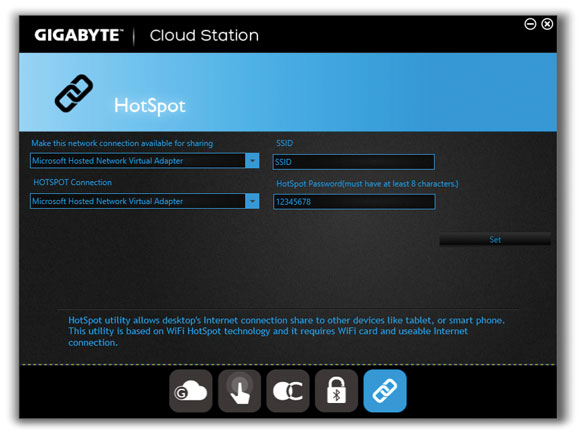Viewport: 580px width, 433px height.
Task: Open the HOTSPOT Connection adapter combo box
Action: tap(145, 201)
